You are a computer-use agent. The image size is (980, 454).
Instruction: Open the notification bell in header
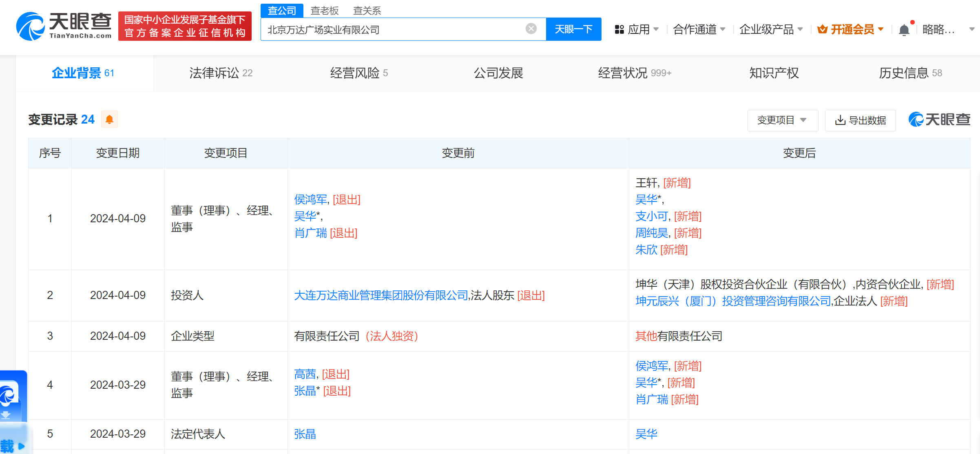pos(904,30)
